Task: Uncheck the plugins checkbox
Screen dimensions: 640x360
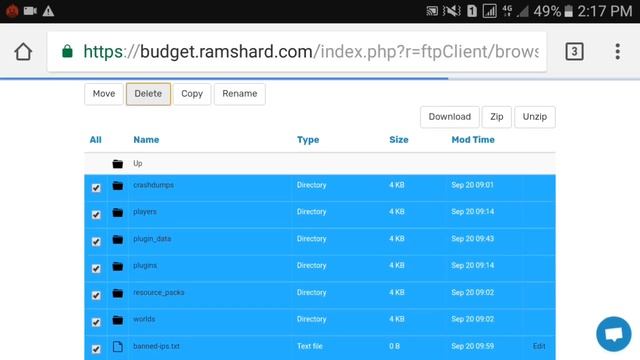Action: point(96,269)
